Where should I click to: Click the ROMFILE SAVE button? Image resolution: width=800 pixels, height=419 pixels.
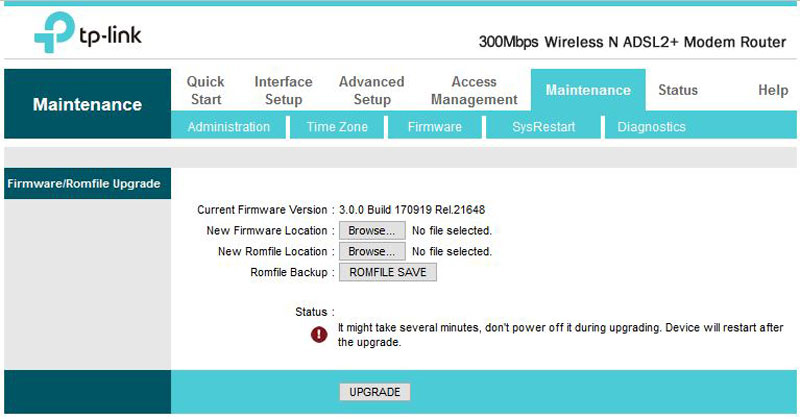(x=388, y=272)
